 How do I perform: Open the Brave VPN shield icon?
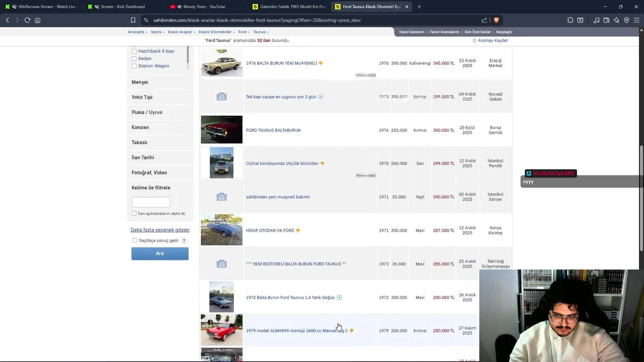[626, 20]
